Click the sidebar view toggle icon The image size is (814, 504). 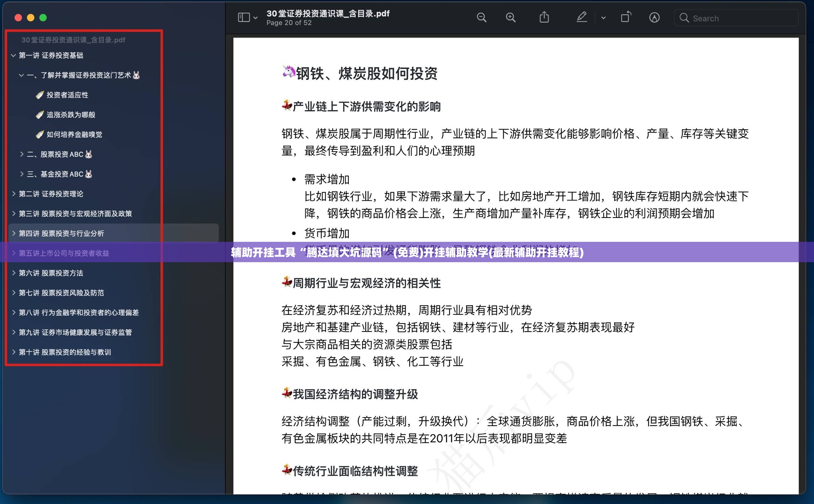coord(244,17)
